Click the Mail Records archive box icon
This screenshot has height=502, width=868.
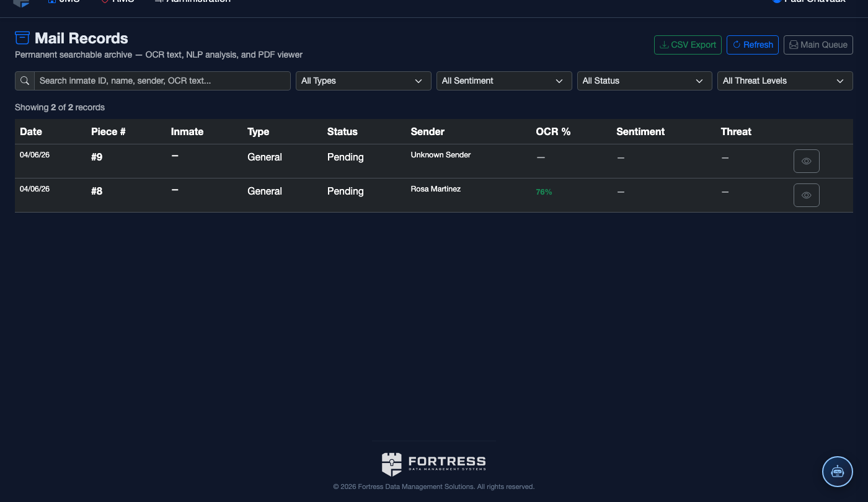22,38
